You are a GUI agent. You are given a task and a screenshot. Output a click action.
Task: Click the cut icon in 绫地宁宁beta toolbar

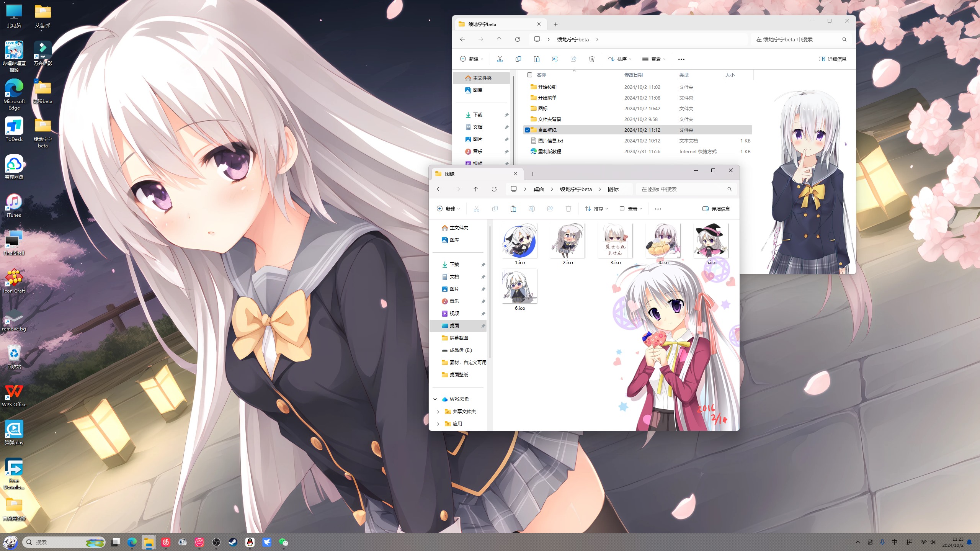[x=500, y=59]
